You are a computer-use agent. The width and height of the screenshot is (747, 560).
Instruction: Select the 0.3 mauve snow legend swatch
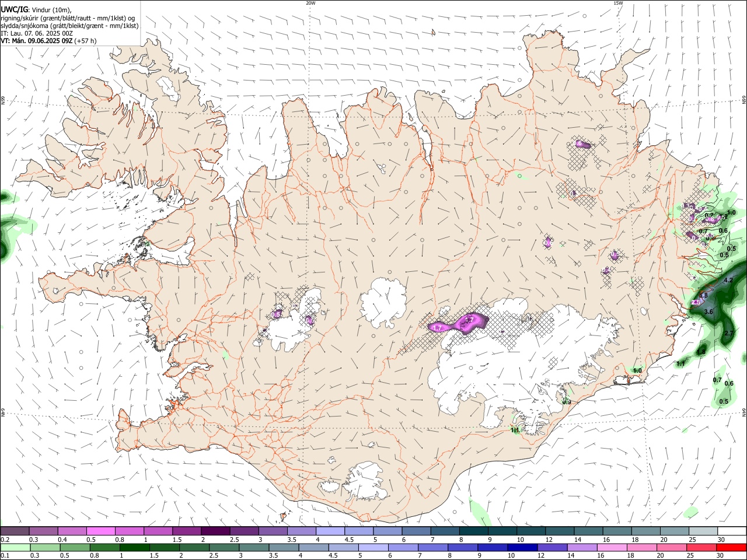tap(44, 531)
